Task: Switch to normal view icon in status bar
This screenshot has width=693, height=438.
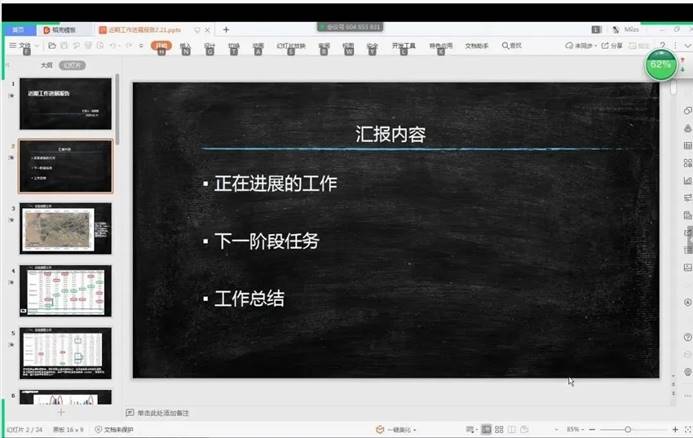Action: [485, 429]
